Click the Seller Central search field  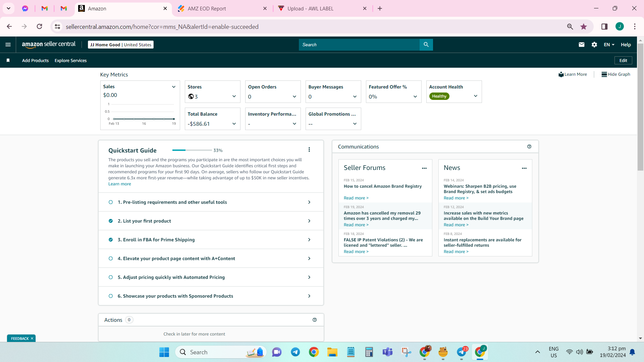click(x=359, y=45)
